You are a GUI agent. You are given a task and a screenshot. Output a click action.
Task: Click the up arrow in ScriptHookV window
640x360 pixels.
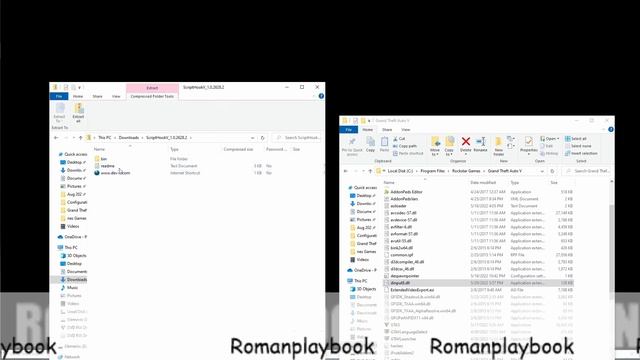click(80, 138)
